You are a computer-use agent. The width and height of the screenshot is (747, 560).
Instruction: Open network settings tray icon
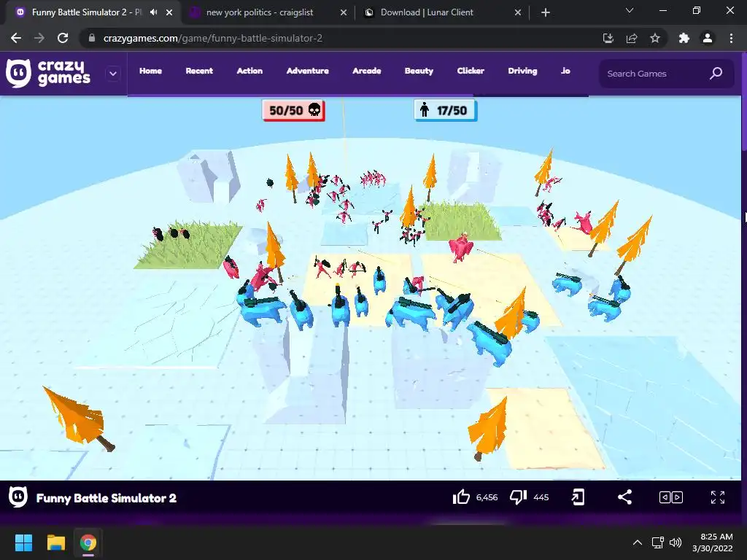pyautogui.click(x=658, y=542)
